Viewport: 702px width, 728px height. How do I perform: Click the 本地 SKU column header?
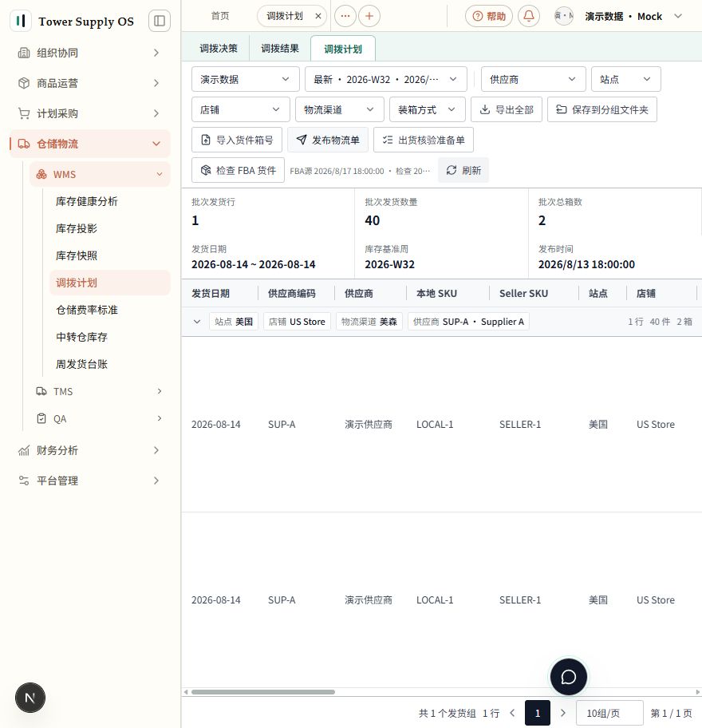click(436, 294)
